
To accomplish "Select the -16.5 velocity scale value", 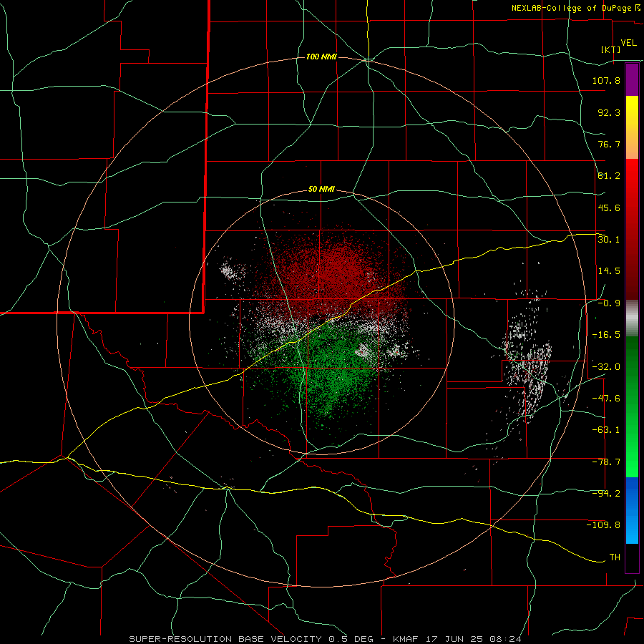I will 606,335.
